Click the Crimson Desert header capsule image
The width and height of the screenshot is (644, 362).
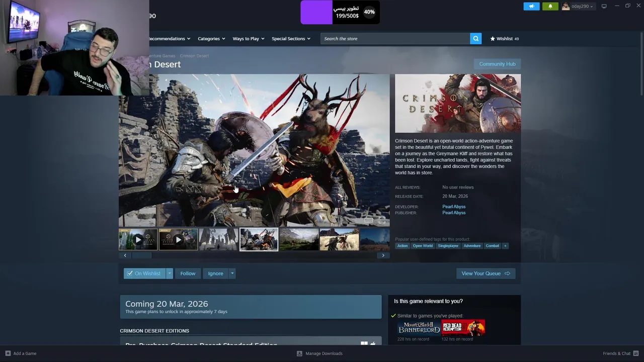pos(458,104)
